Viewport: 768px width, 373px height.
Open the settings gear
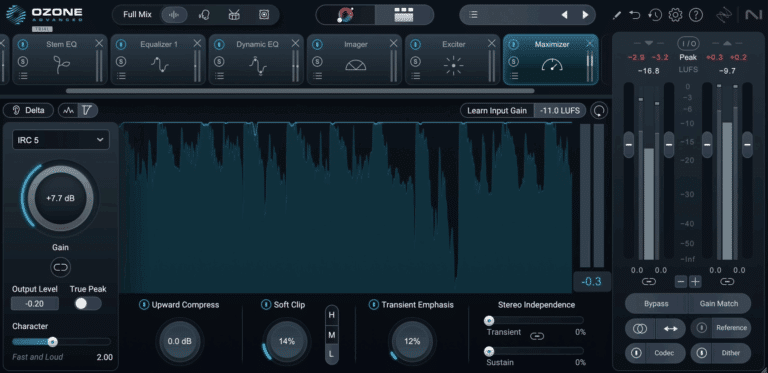tap(675, 15)
